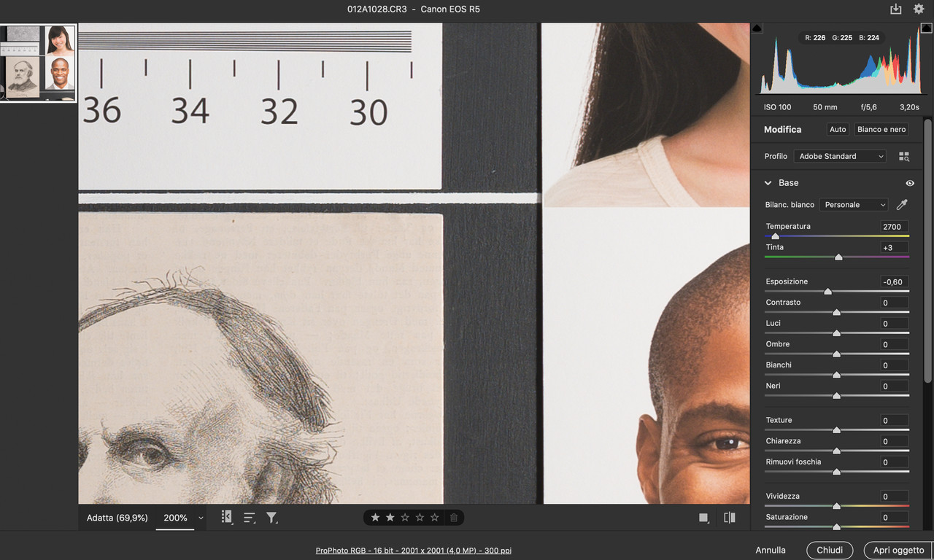Set rating to two stars

click(390, 518)
